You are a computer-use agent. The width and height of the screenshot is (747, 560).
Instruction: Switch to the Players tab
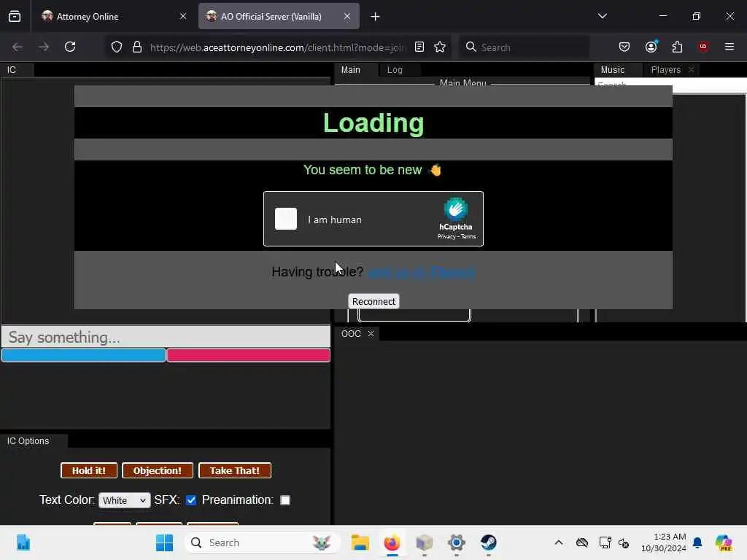tap(665, 70)
